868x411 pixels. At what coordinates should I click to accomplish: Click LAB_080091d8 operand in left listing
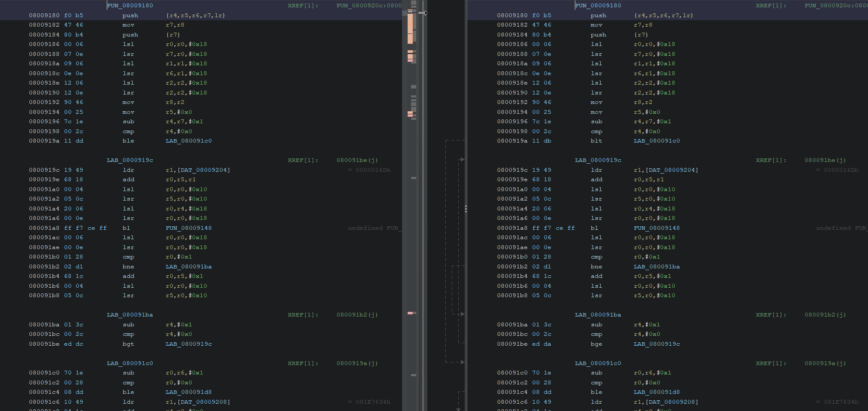point(189,392)
